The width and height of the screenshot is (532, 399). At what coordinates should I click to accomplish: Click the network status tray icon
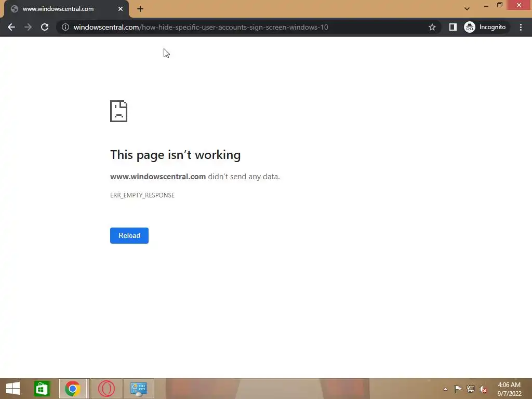pos(471,389)
